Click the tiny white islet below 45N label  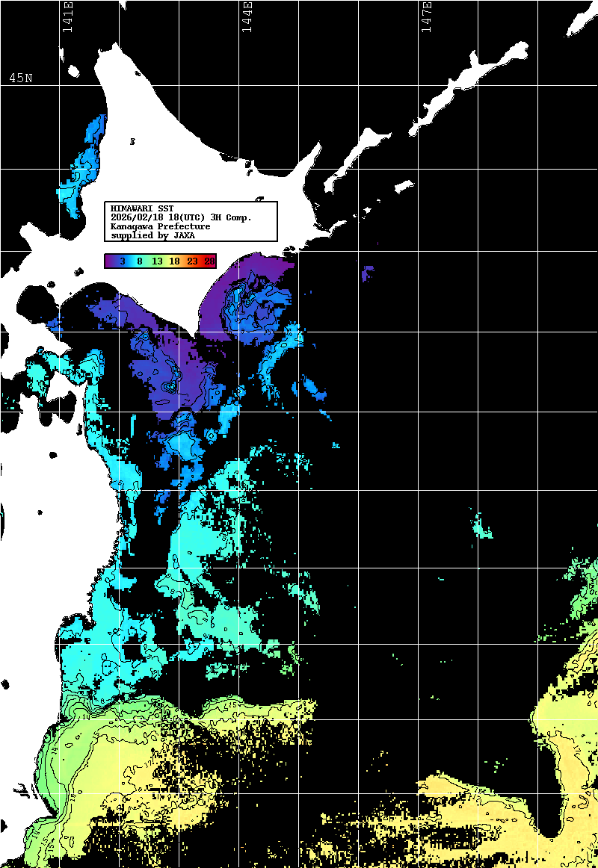coord(74,71)
